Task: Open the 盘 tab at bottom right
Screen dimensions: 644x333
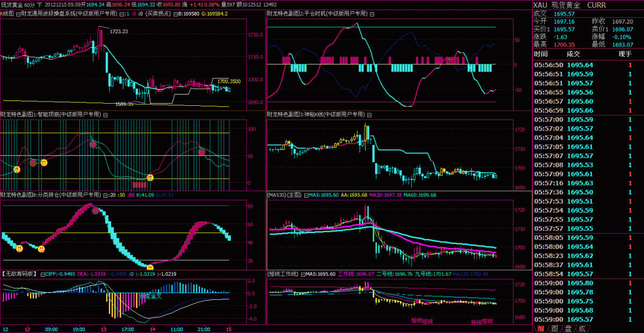Action: pos(568,328)
